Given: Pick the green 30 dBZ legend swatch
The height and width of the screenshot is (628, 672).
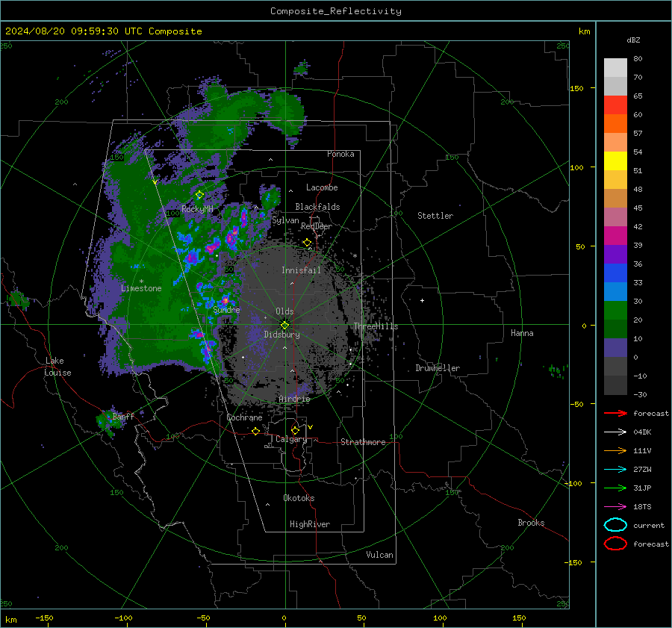Looking at the screenshot, I should 615,311.
